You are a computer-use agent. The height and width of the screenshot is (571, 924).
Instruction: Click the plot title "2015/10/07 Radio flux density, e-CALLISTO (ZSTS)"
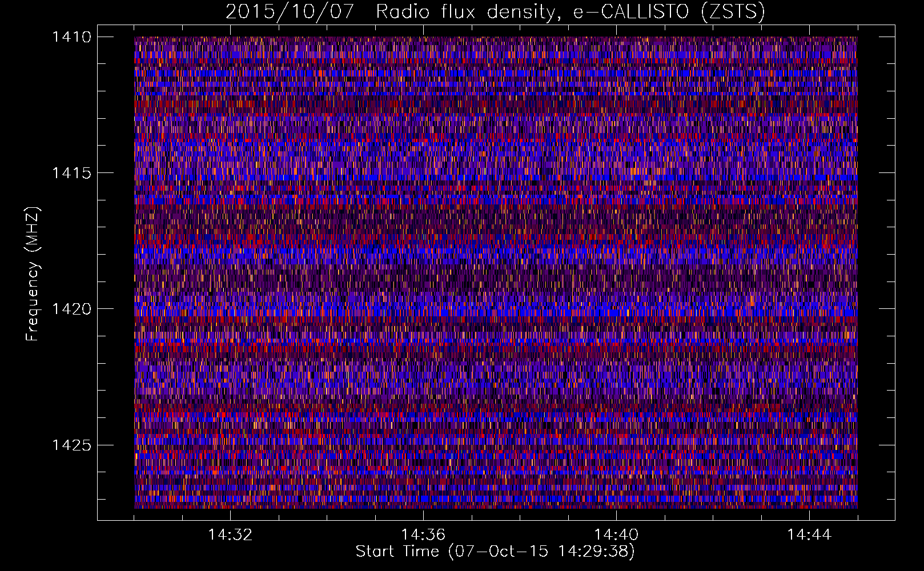(495, 12)
